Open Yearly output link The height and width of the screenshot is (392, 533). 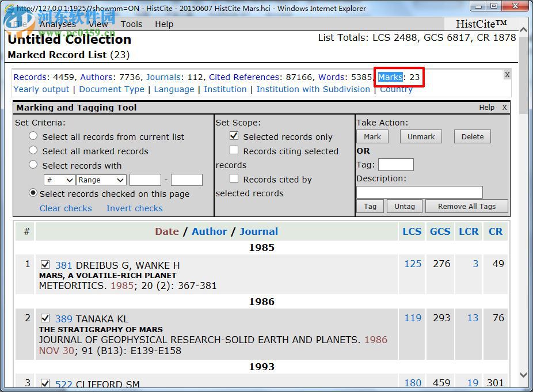(41, 89)
